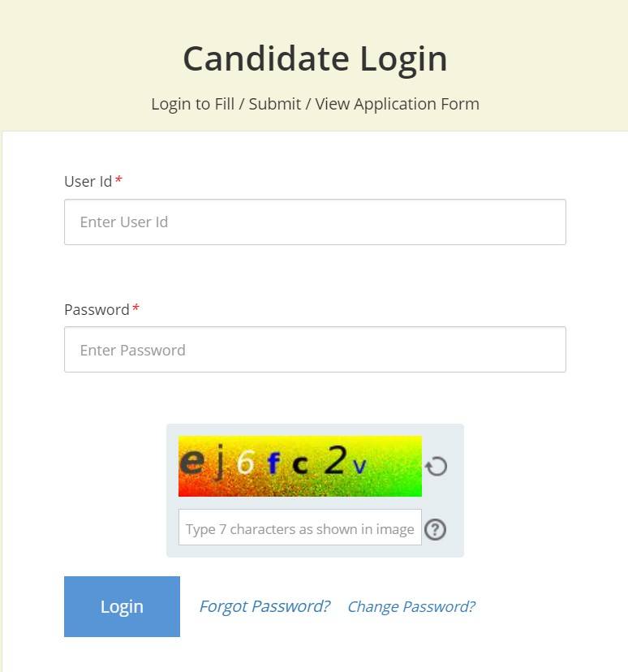Focus the Enter Password field
This screenshot has height=672, width=628.
(315, 350)
